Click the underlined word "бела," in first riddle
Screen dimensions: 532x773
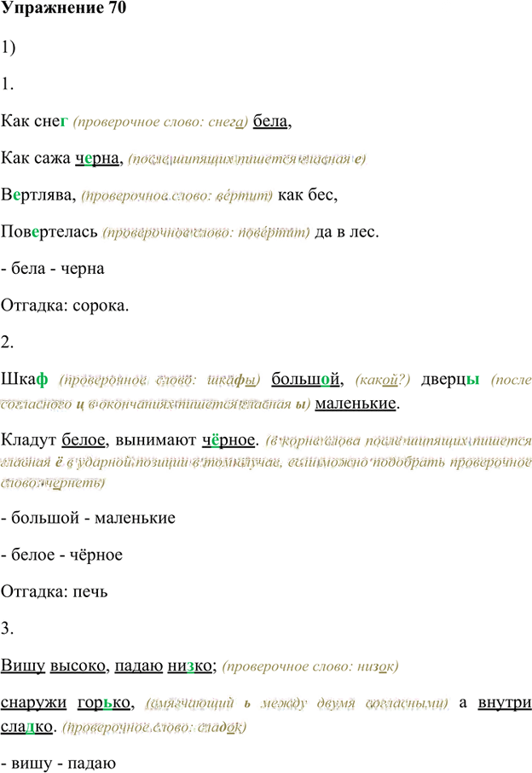273,121
